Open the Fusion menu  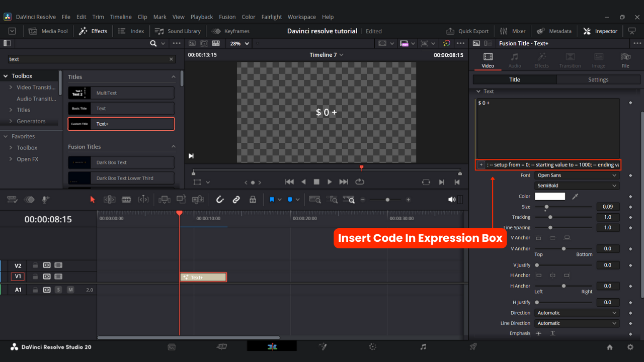(x=227, y=17)
